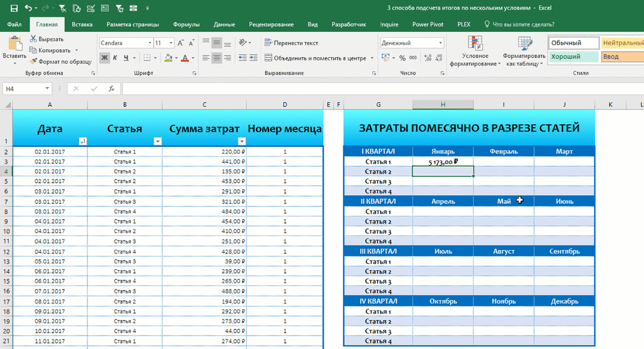Click Формат по образцу brush button
This screenshot has height=349, width=644.
(61, 62)
